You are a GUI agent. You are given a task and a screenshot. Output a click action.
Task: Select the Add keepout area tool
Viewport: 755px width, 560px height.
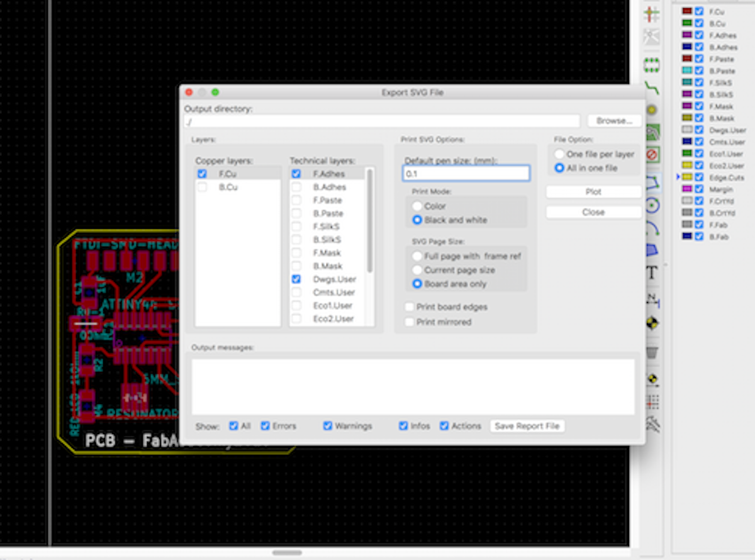tap(652, 154)
